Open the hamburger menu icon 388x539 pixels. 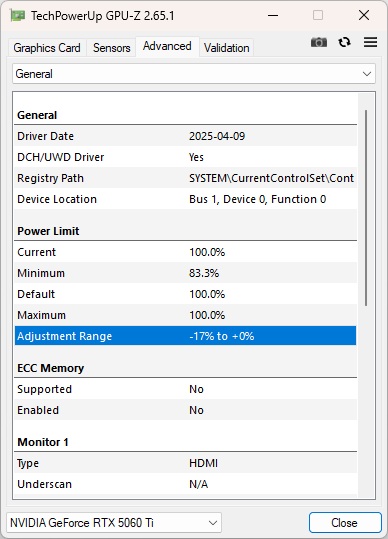tap(370, 42)
